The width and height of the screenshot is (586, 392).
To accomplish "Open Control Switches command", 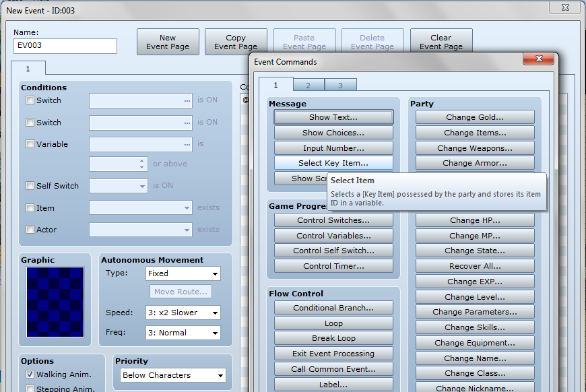I will click(333, 220).
